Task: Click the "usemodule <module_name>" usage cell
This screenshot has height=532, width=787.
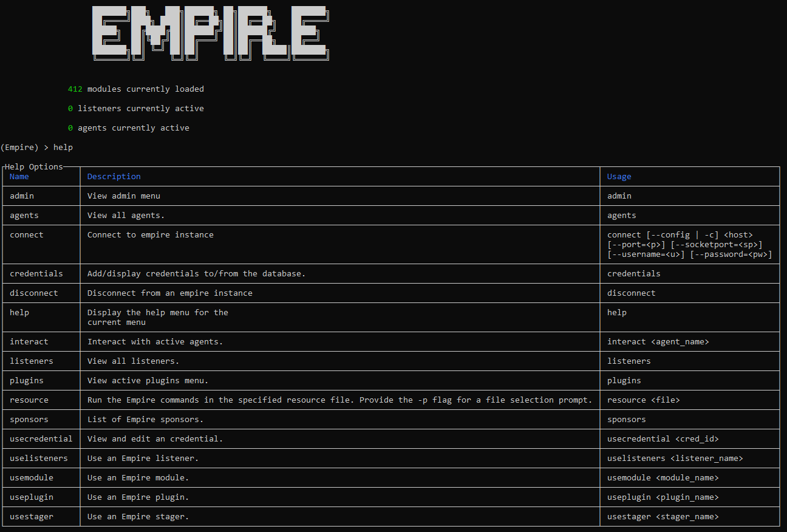Action: 663,478
